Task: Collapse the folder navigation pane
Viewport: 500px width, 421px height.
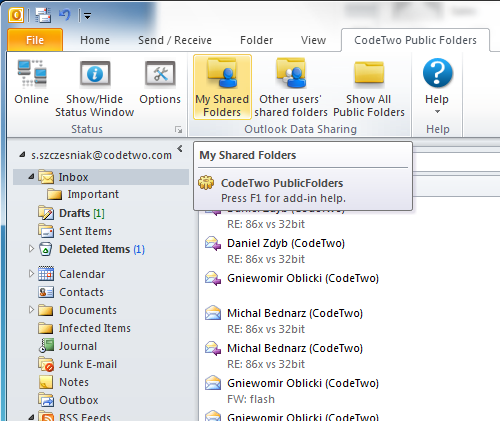Action: (180, 149)
